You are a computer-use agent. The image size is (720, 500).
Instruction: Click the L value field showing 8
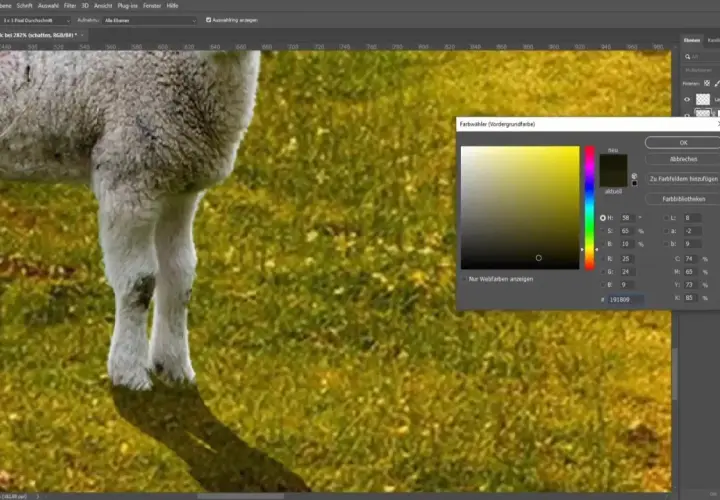(692, 218)
